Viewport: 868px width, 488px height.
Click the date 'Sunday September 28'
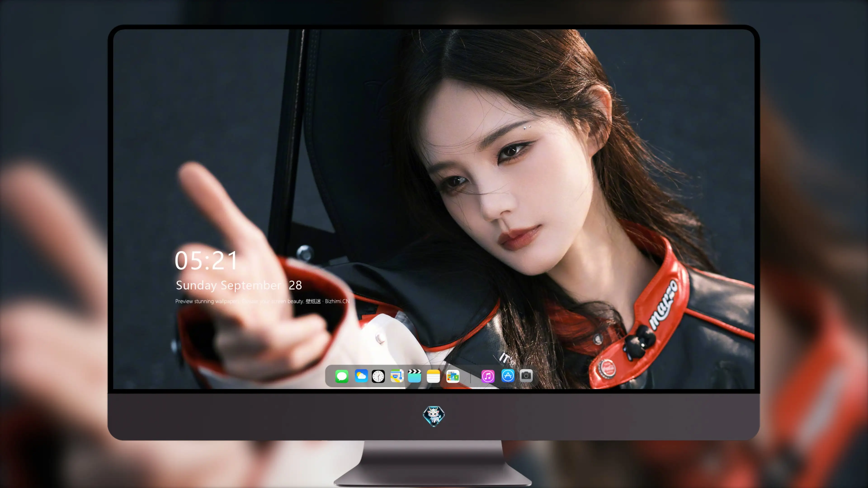pos(239,285)
